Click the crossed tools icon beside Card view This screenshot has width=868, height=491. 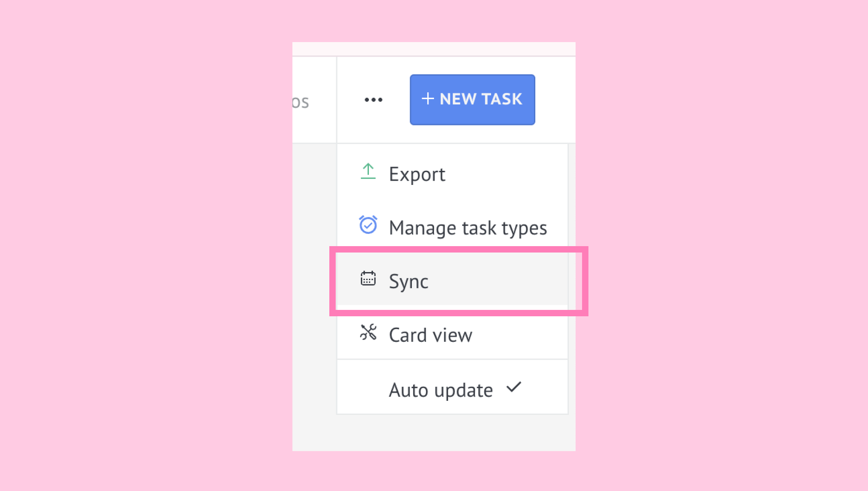point(368,332)
